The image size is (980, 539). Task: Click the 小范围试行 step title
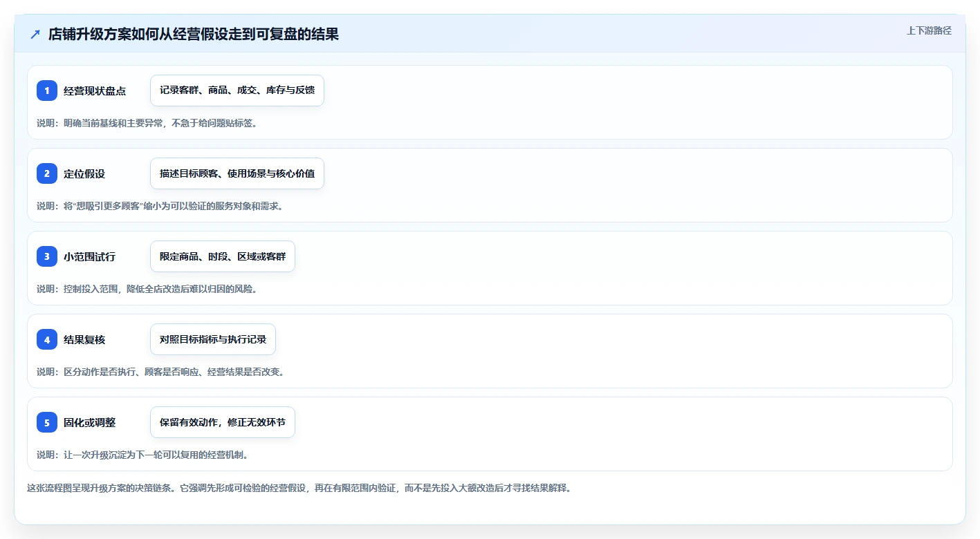pyautogui.click(x=90, y=256)
